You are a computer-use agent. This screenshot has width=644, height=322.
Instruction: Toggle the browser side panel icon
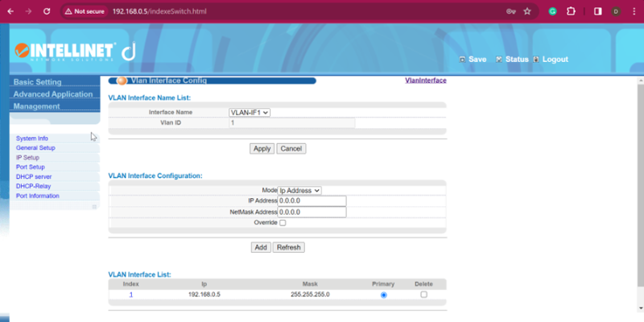(x=597, y=12)
